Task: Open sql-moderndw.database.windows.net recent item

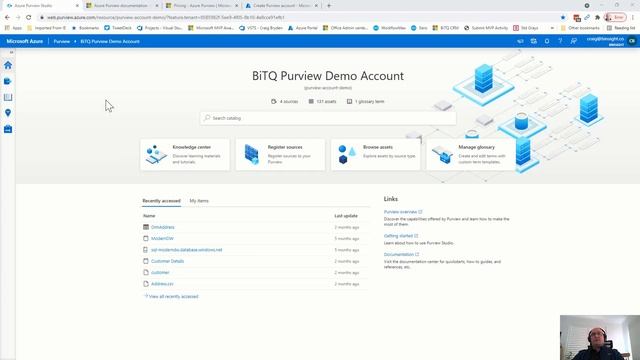Action: (187, 250)
